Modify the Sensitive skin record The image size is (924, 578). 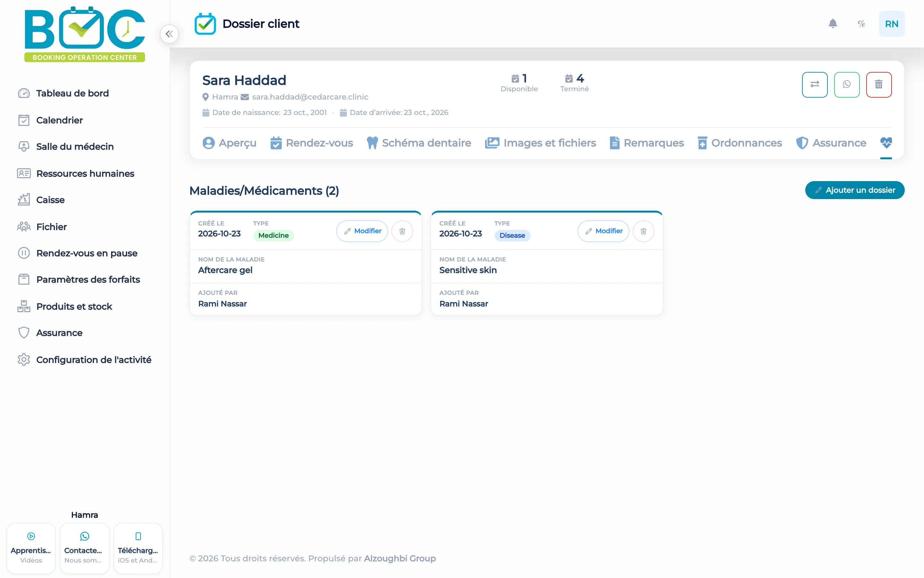tap(603, 231)
